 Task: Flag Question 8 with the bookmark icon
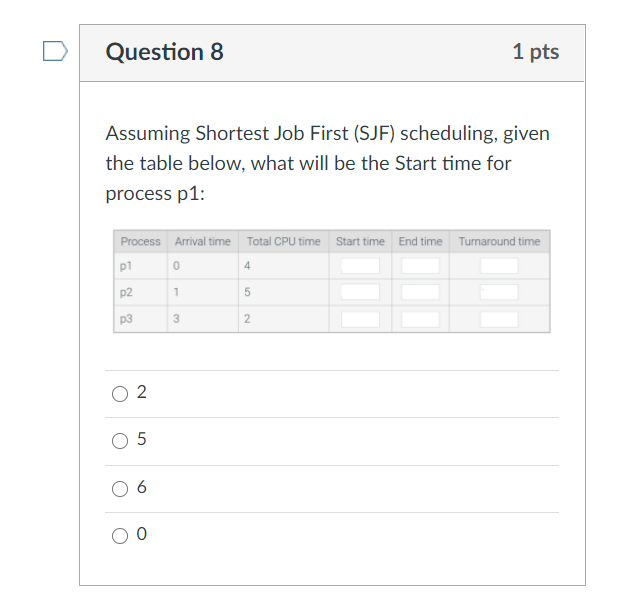coord(56,50)
